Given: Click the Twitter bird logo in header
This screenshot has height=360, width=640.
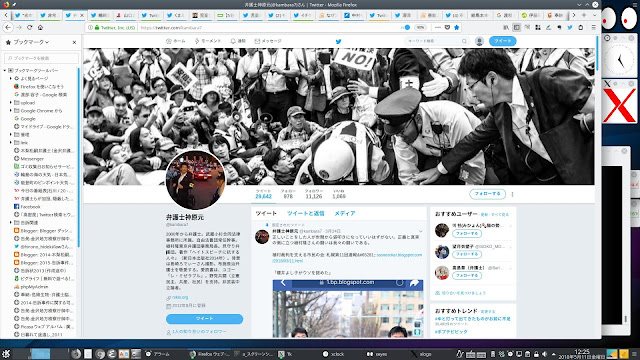Looking at the screenshot, I should click(338, 41).
